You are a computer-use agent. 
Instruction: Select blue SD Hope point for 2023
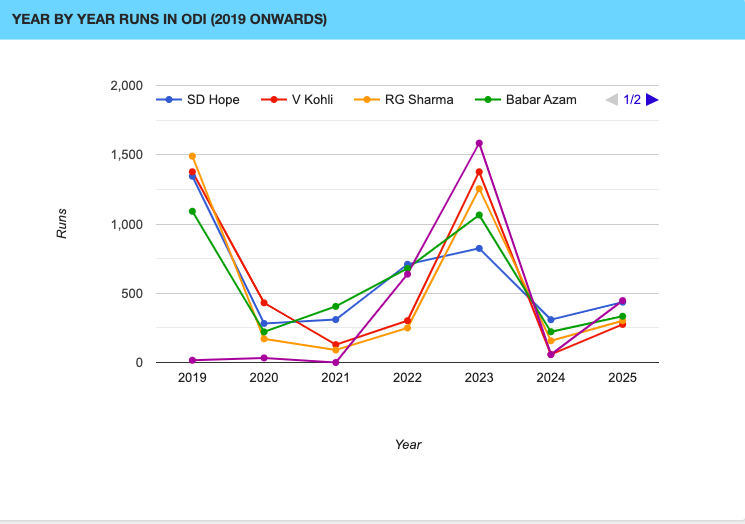click(x=479, y=248)
